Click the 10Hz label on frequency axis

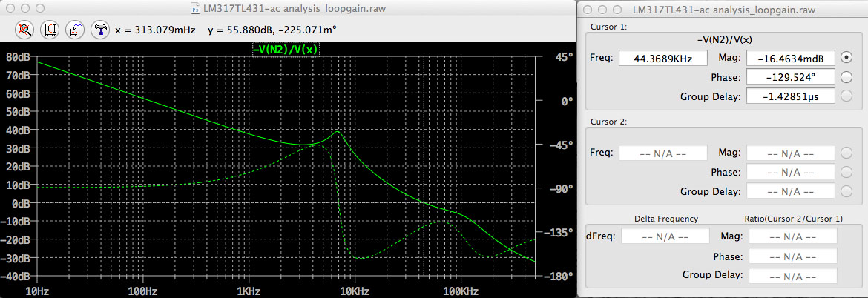point(36,291)
